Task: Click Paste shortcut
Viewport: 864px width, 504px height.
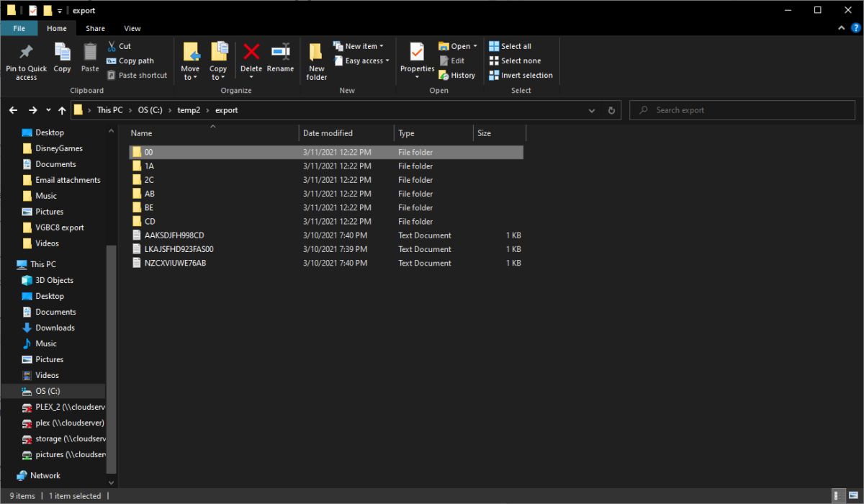Action: (137, 75)
